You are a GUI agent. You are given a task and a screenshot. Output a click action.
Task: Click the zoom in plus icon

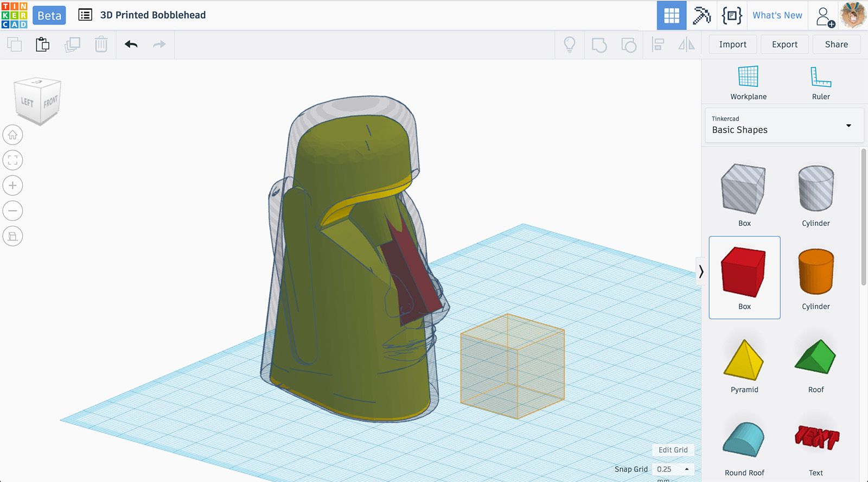click(x=12, y=186)
